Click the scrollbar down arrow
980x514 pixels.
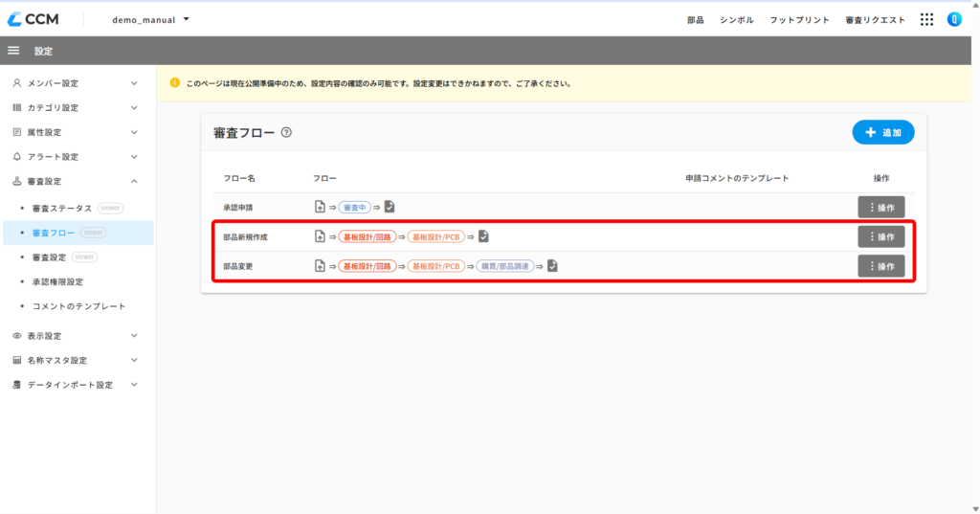[975, 509]
